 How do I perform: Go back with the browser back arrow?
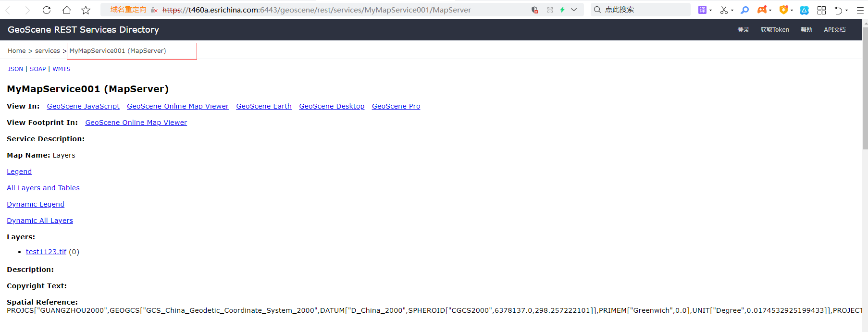8,10
